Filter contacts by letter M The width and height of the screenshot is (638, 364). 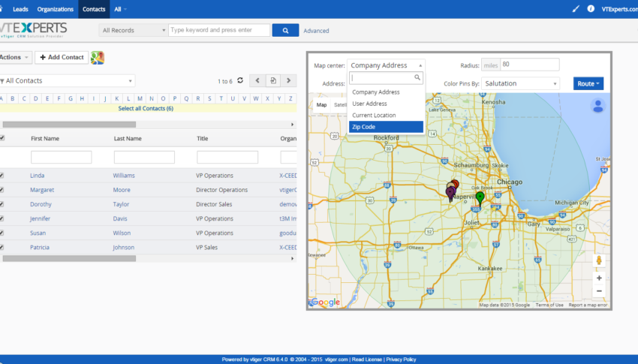(x=140, y=98)
